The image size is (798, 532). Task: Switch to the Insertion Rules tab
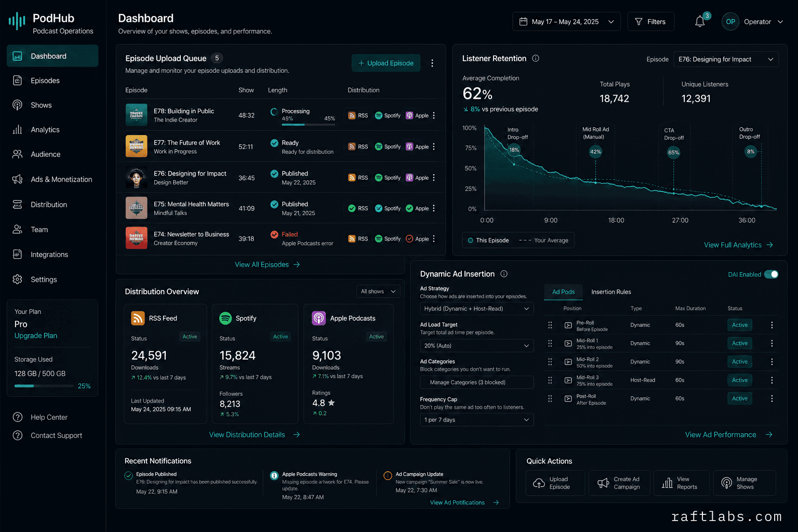611,292
